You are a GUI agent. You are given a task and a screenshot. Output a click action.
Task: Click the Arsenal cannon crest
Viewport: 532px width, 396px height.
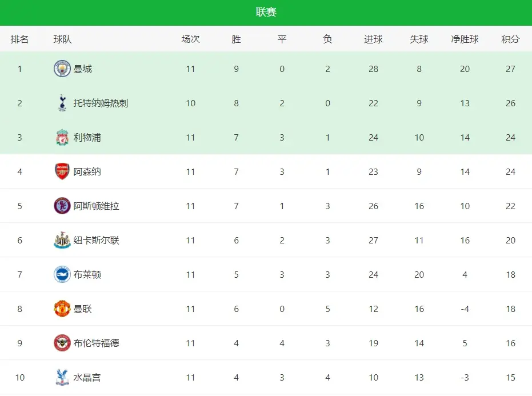(62, 171)
